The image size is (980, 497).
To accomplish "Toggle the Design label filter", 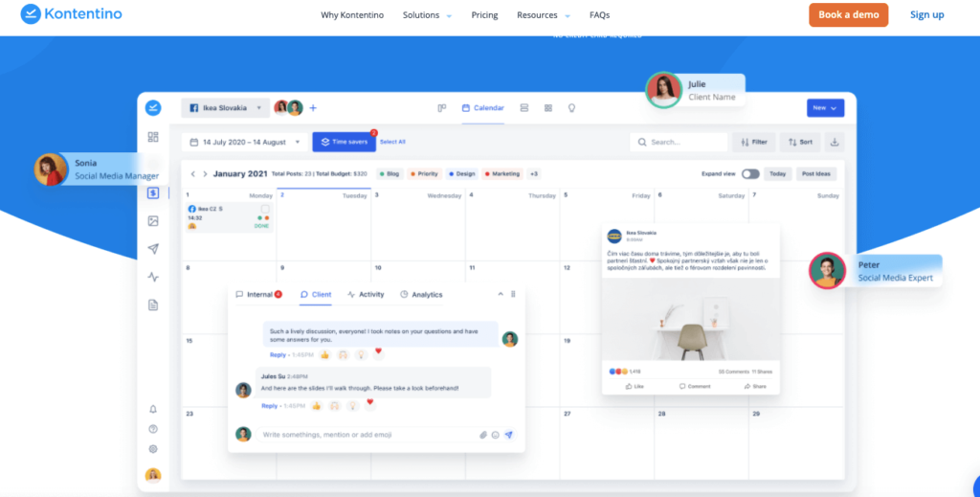I will pyautogui.click(x=462, y=173).
